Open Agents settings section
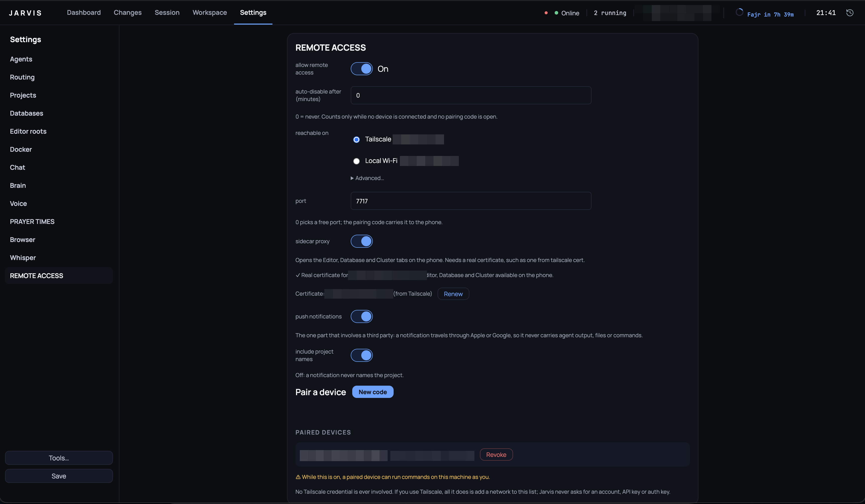 59,59
